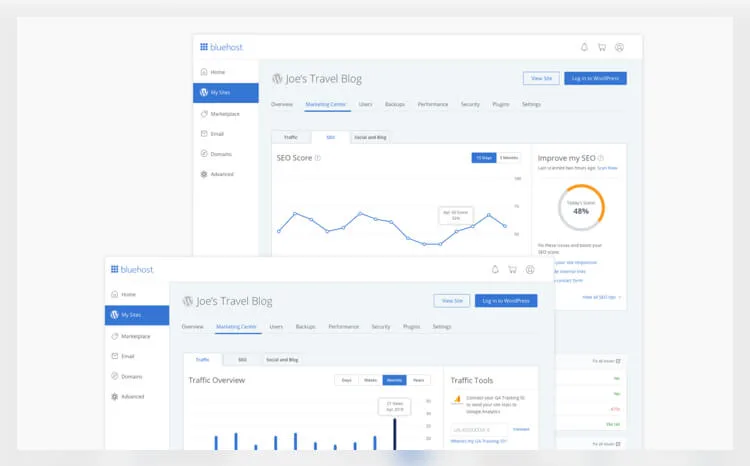Screen dimensions: 750x466
Task: Click the Bluehost grid logo in the back window
Action: [204, 47]
